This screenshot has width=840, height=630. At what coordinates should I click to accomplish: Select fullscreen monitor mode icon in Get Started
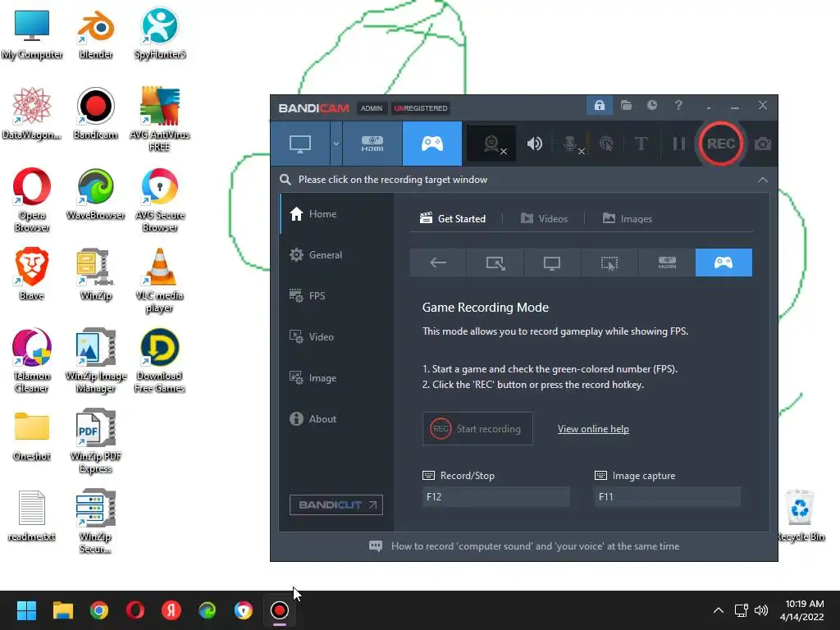pos(552,262)
